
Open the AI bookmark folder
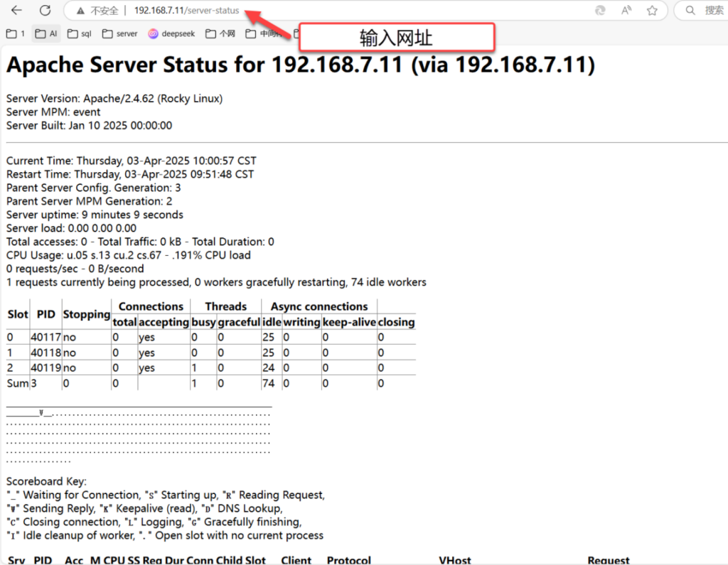[x=47, y=33]
